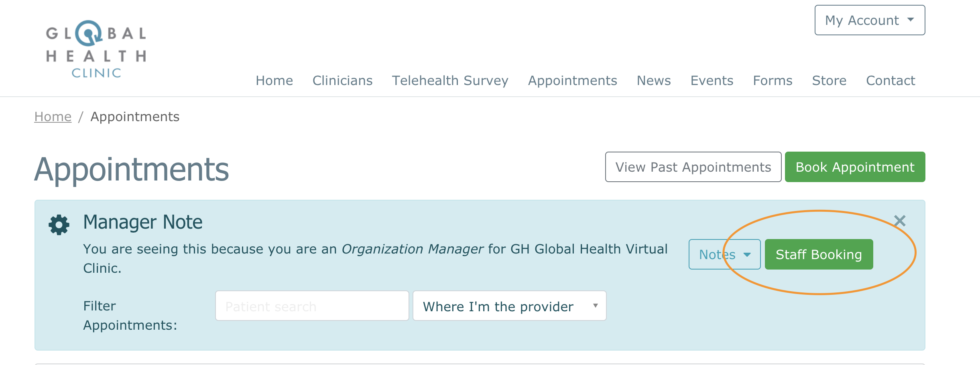Focus the Patient search field
The height and width of the screenshot is (365, 980).
pyautogui.click(x=312, y=306)
